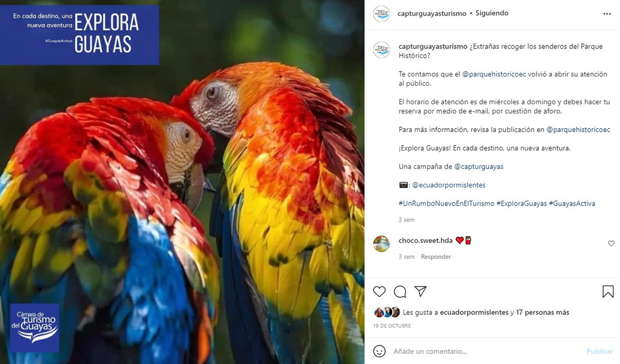The width and height of the screenshot is (620, 364).
Task: Open the #GuayasActiva hashtag in caption
Action: tap(572, 203)
